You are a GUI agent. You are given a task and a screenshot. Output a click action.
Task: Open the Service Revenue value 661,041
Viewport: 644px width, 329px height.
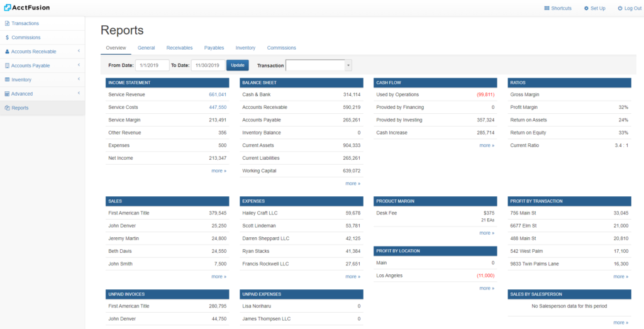click(218, 94)
